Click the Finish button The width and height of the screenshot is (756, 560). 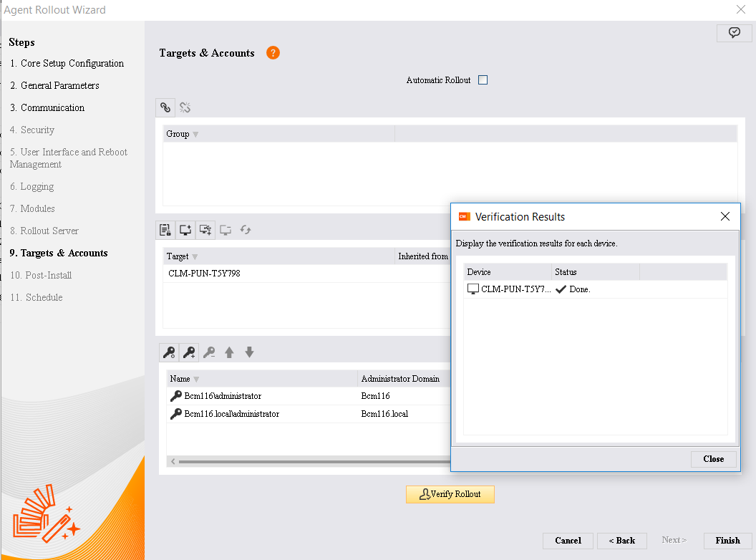click(x=727, y=540)
